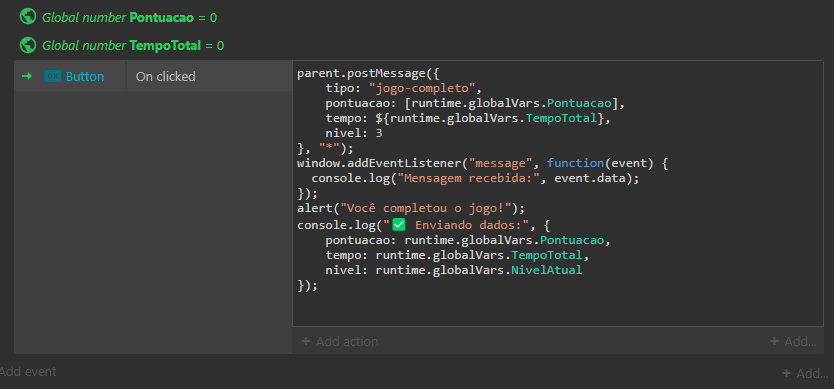Click the green checkmark emoji in code

[x=399, y=225]
